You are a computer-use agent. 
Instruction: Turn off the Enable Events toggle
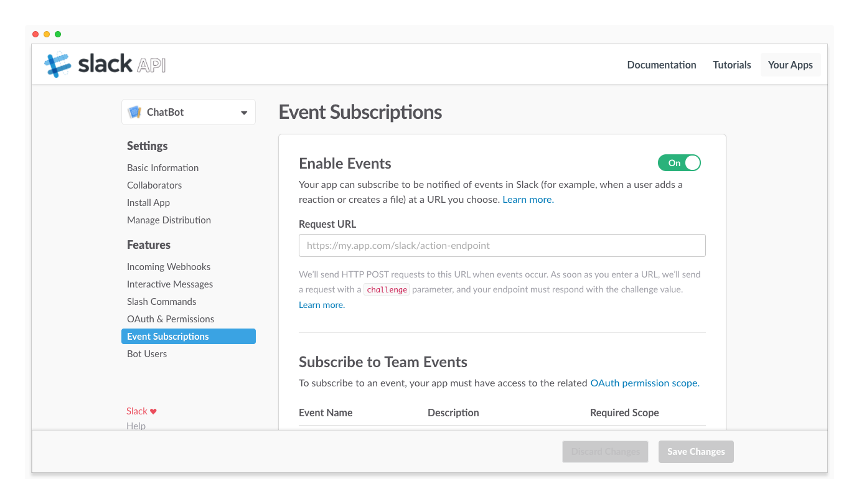[x=679, y=163]
